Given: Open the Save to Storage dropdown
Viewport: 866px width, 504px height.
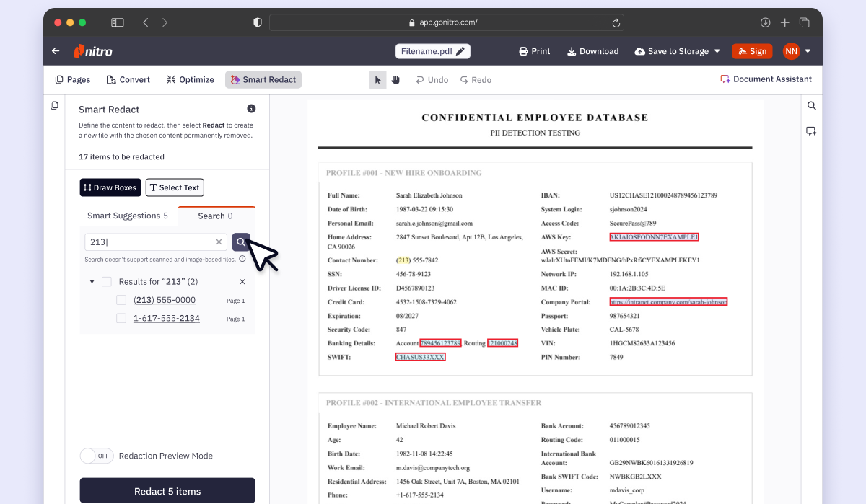Looking at the screenshot, I should point(678,51).
